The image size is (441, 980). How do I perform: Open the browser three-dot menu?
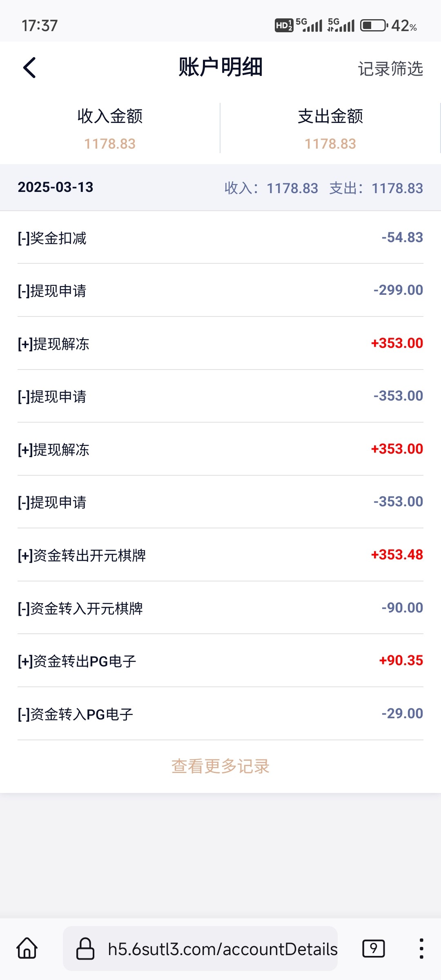[x=421, y=948]
